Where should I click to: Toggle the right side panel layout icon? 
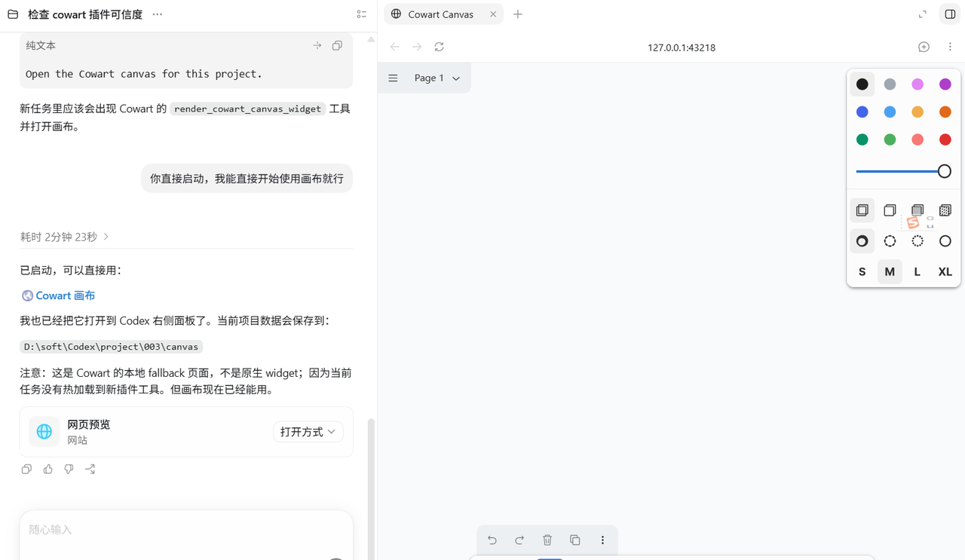pyautogui.click(x=950, y=14)
